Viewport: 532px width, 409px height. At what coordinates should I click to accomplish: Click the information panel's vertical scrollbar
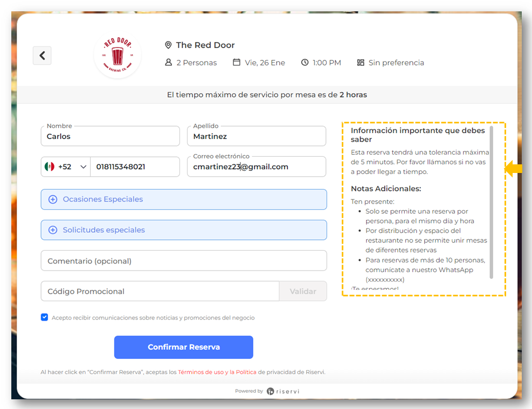[x=491, y=202]
